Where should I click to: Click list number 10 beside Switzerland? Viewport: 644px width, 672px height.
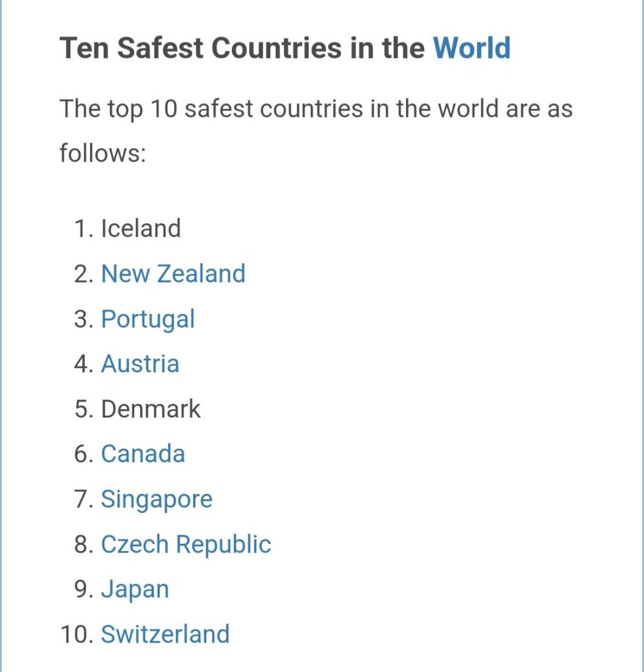click(76, 634)
